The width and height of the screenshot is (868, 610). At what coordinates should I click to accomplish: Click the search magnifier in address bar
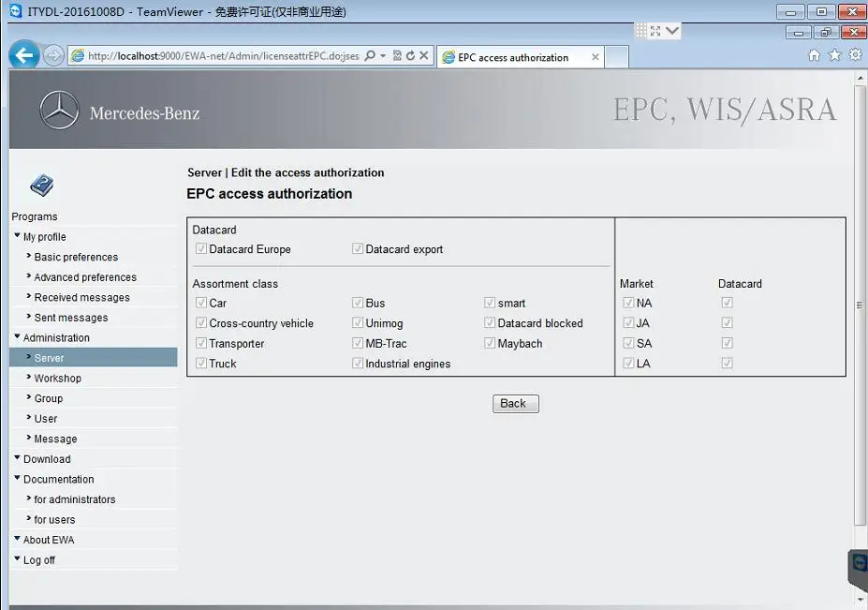pos(370,55)
